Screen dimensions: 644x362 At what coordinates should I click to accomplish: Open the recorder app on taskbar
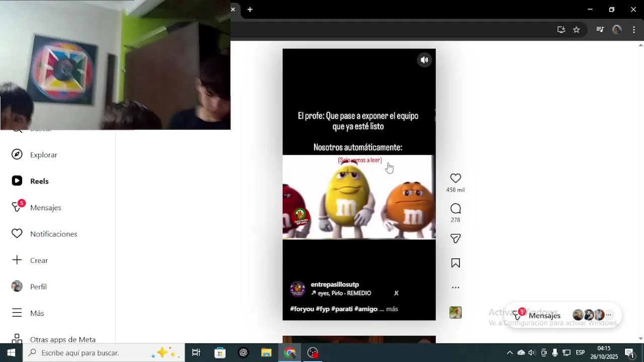(313, 352)
